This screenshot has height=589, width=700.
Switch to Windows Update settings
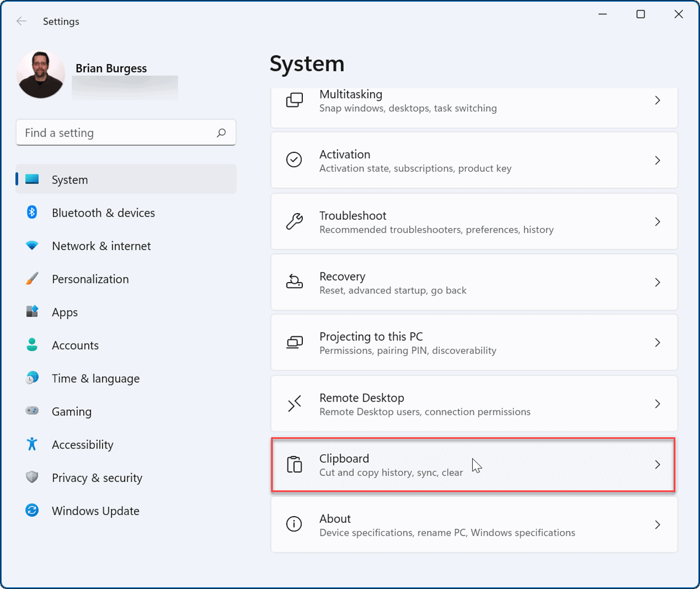pos(95,510)
